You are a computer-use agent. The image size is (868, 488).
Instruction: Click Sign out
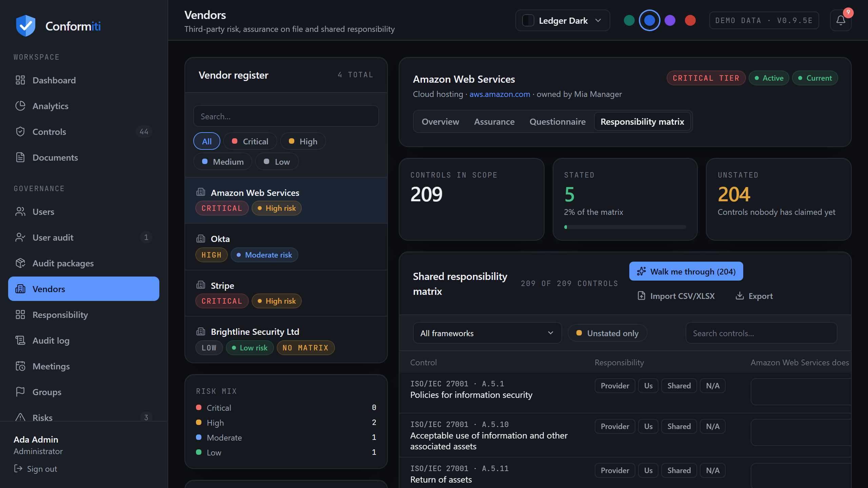coord(36,469)
